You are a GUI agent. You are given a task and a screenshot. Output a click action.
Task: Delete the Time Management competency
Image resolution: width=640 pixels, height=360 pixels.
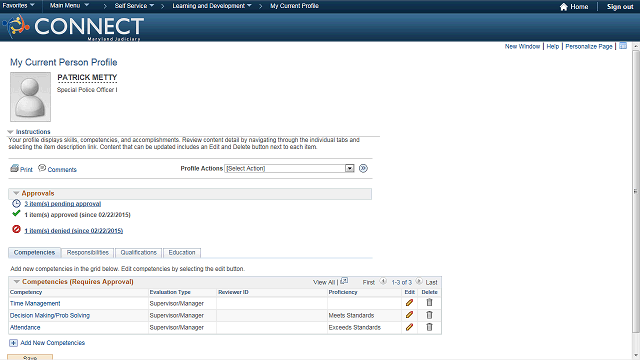pos(429,302)
